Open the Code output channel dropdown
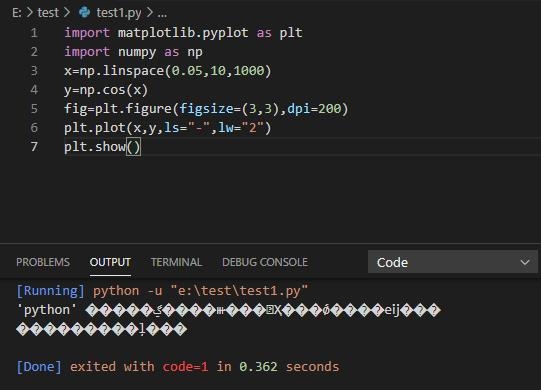541x390 pixels. (452, 262)
